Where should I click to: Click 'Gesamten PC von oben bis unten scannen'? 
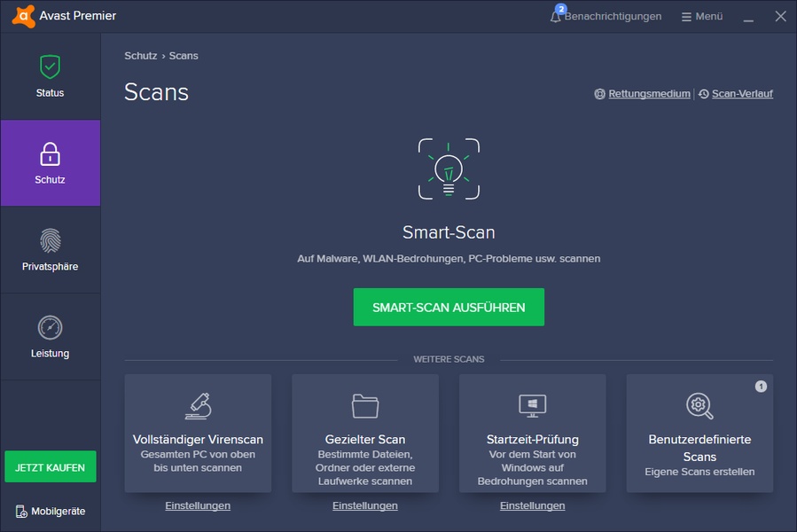198,461
